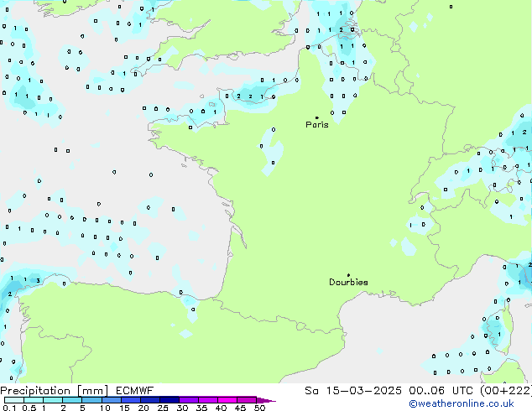Pick the 45–50 mm legend swatch
The width and height of the screenshot is (532, 411).
pos(247,400)
